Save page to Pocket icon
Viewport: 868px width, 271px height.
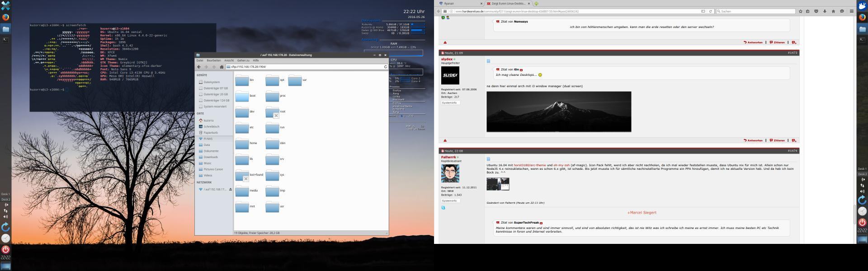pyautogui.click(x=816, y=11)
